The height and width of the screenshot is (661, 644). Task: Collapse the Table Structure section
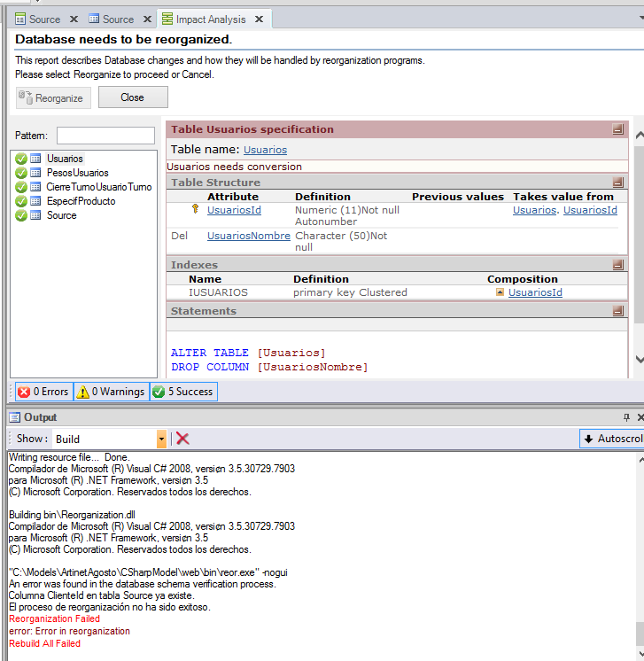(618, 183)
